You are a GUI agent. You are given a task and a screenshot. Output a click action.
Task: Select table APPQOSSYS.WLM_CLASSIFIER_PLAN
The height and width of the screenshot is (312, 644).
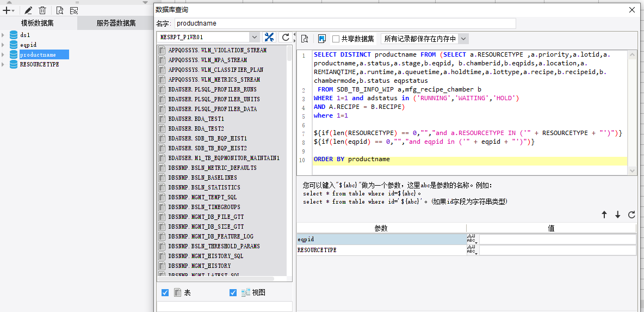click(215, 70)
